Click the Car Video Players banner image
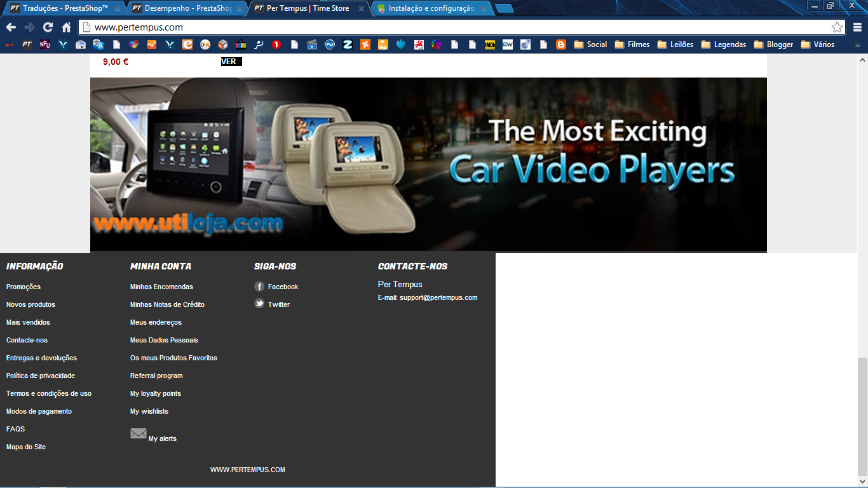 coord(428,165)
